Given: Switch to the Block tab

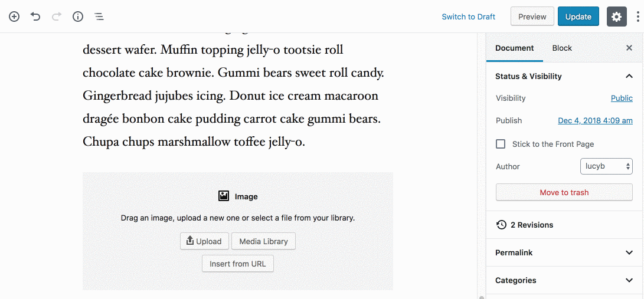Looking at the screenshot, I should tap(562, 48).
